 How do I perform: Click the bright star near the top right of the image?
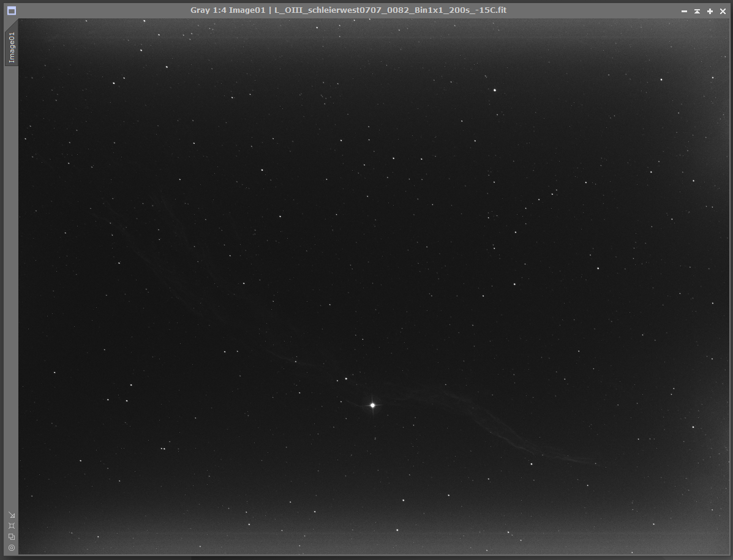[x=495, y=90]
